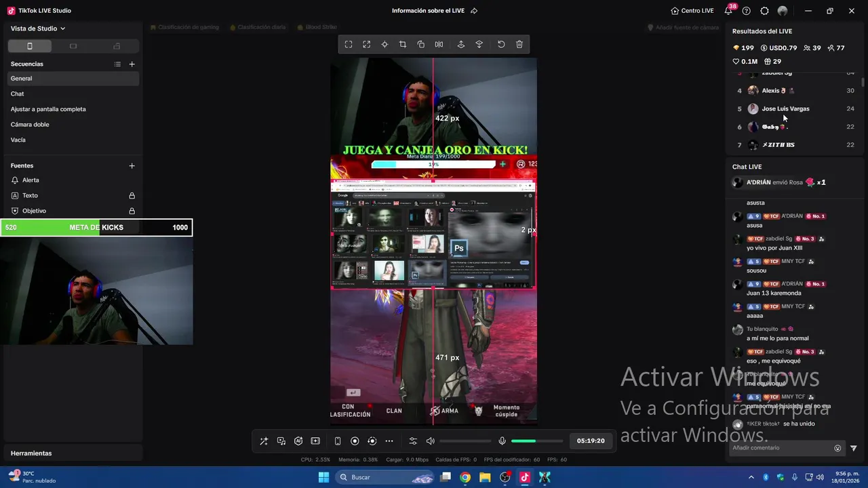Screen dimensions: 868x488
Task: Mute the microphone
Action: click(x=502, y=441)
